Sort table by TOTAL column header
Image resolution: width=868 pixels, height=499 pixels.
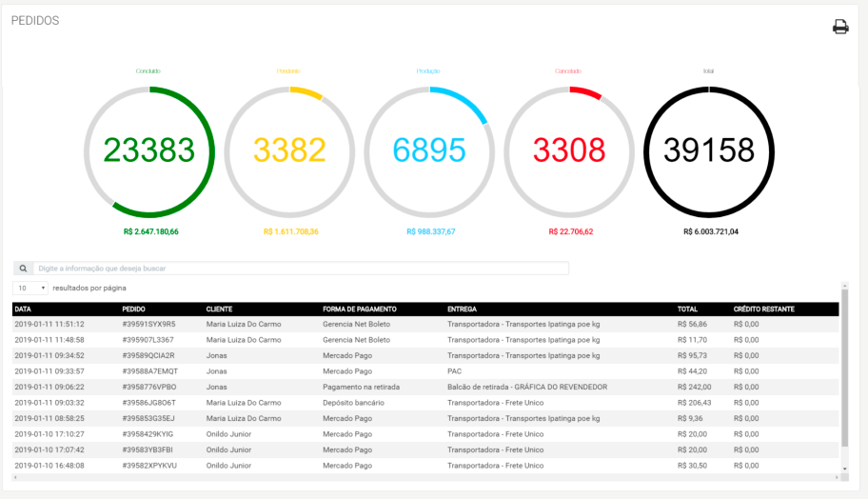click(687, 309)
